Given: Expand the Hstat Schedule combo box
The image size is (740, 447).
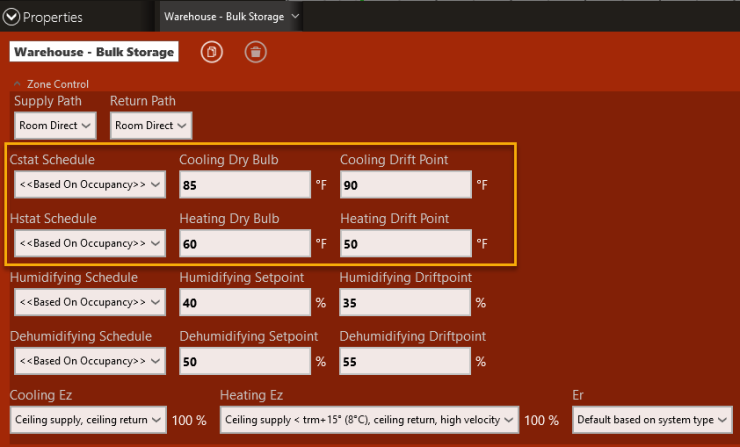Looking at the screenshot, I should (90, 243).
